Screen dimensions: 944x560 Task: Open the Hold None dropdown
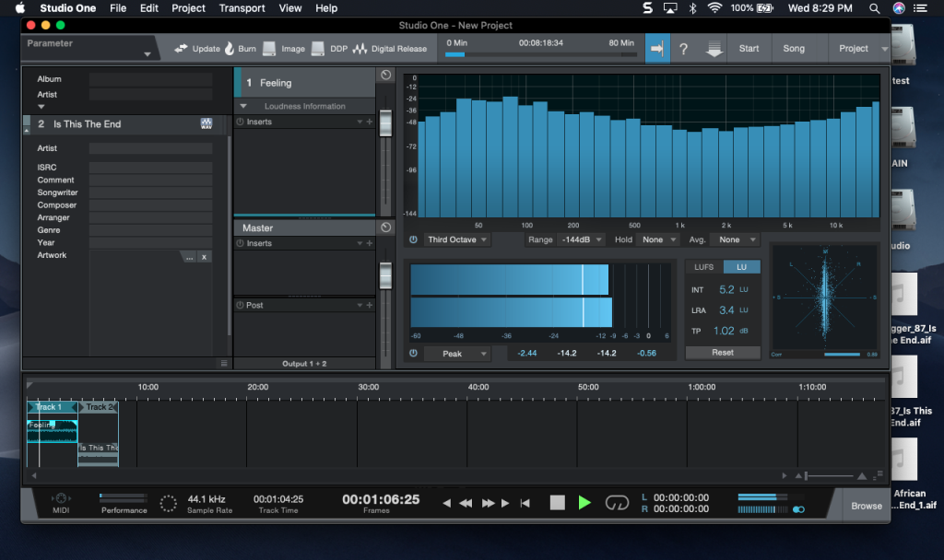[657, 239]
